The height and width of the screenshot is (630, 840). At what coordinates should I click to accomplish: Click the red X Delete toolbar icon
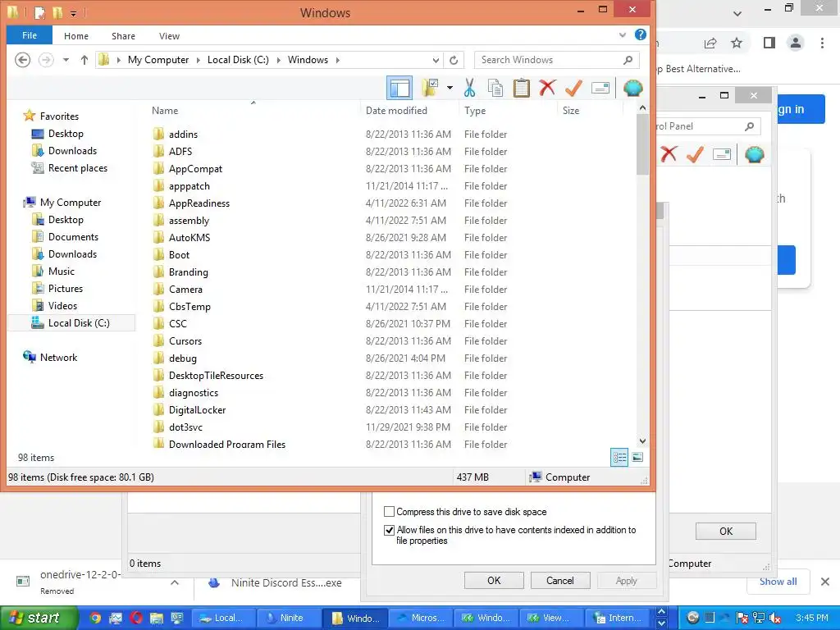pyautogui.click(x=547, y=88)
